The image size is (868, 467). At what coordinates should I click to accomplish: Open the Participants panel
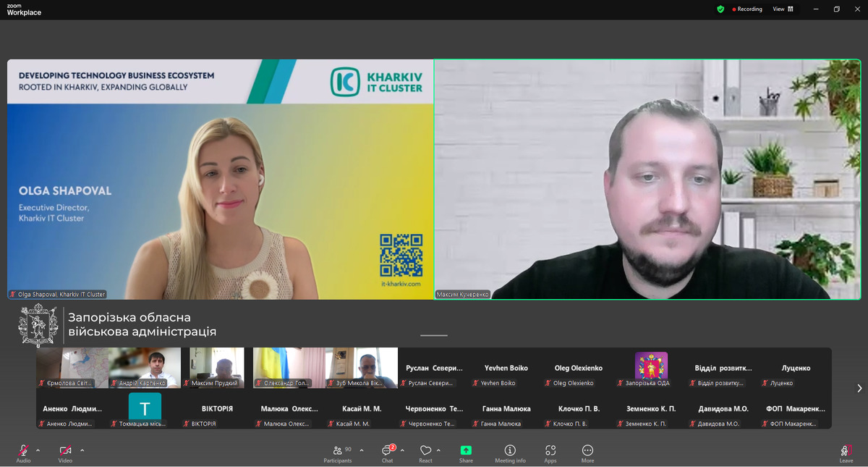338,453
